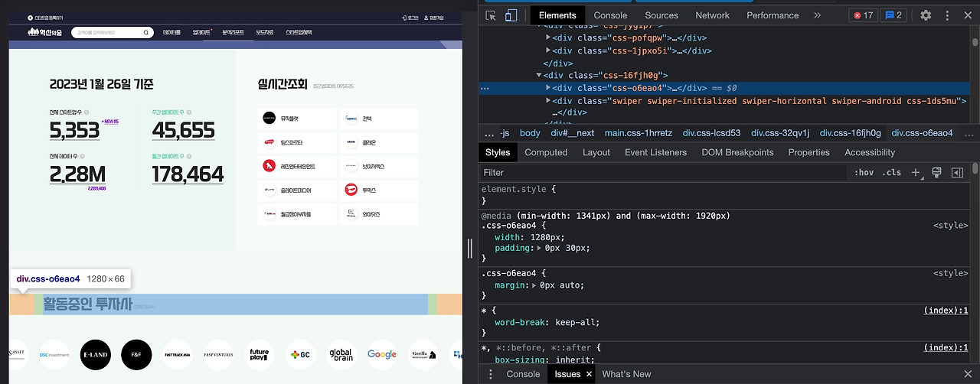
Task: Click the styles Filter input field
Action: coord(665,173)
